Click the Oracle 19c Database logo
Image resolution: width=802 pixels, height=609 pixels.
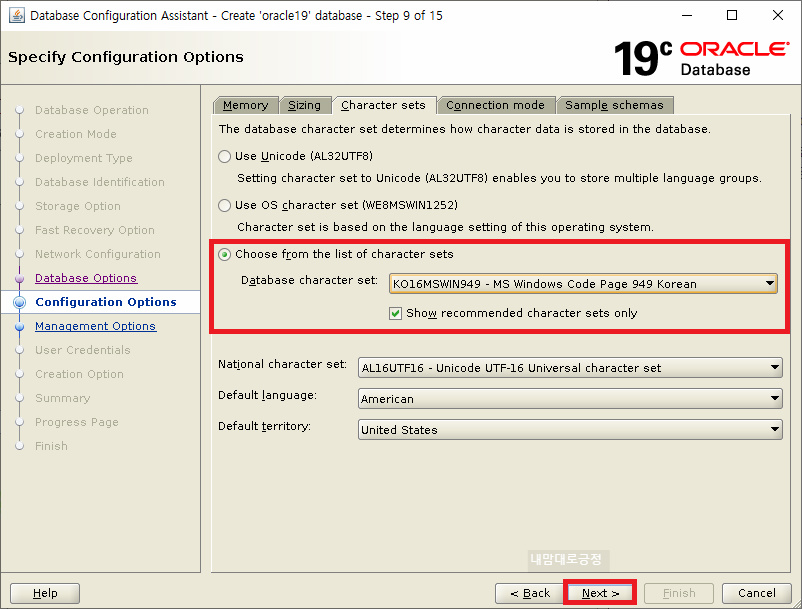click(701, 58)
